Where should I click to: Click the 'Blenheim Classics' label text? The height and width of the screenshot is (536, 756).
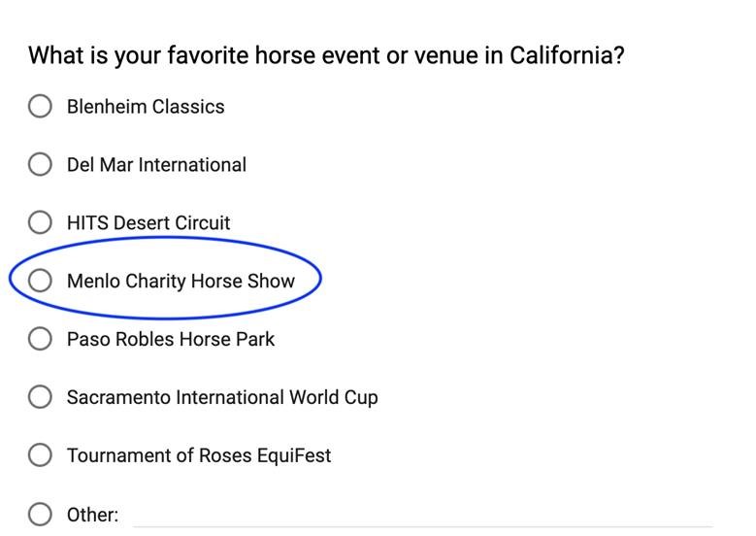pyautogui.click(x=146, y=107)
